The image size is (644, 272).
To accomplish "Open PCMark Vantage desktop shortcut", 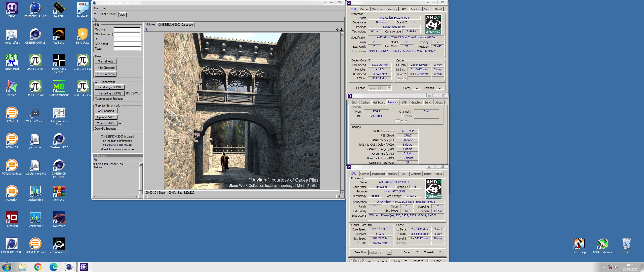I will point(12,167).
